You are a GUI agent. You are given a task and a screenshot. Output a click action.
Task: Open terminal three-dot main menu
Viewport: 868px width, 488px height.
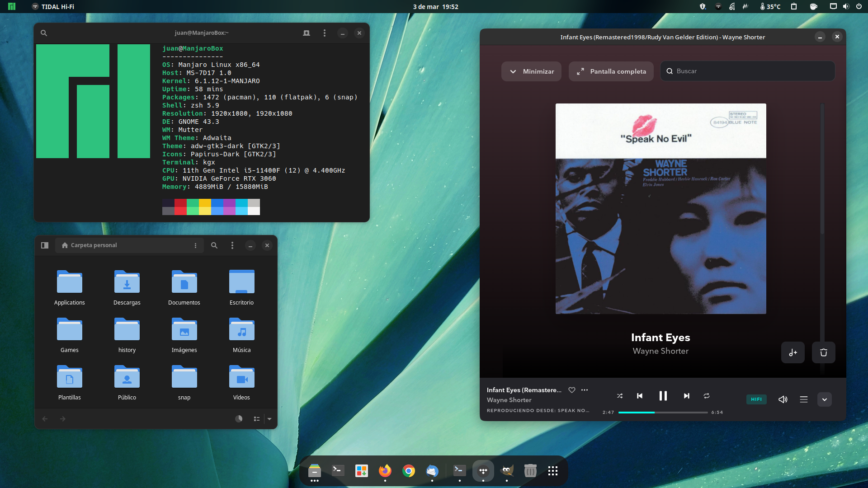(x=325, y=33)
